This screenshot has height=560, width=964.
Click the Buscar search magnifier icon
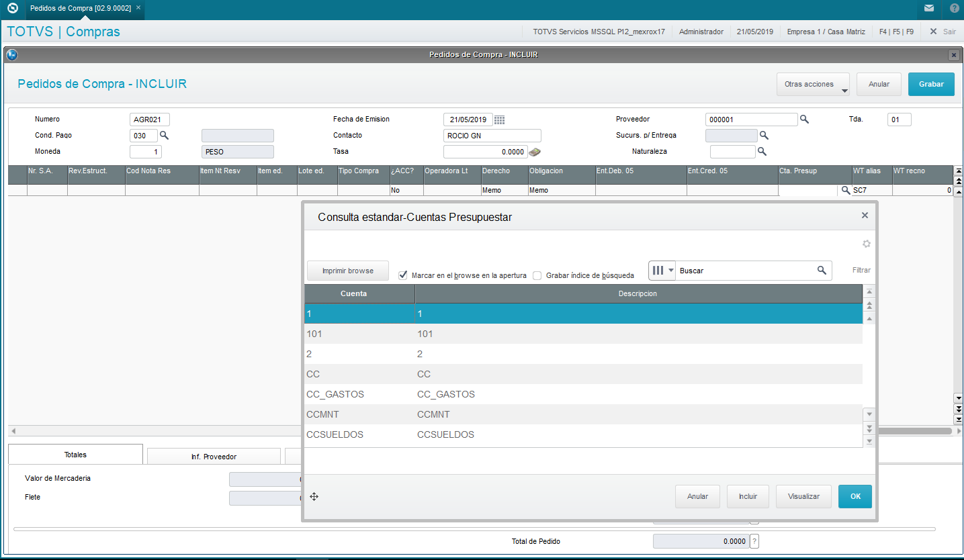pyautogui.click(x=822, y=270)
